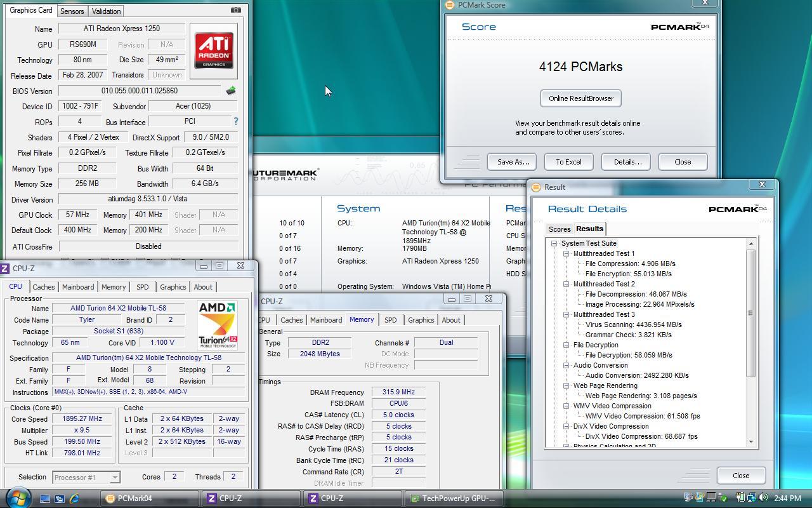Collapse the WMV Video Compression node
The height and width of the screenshot is (508, 812).
coord(566,406)
